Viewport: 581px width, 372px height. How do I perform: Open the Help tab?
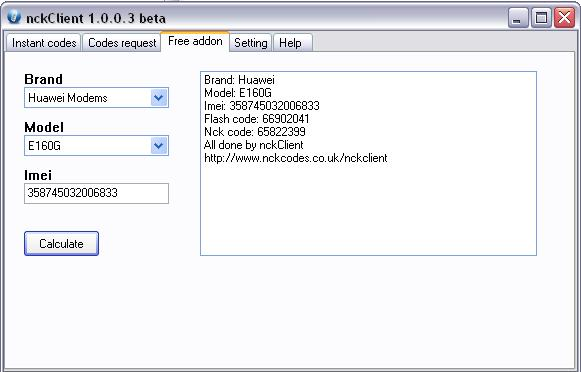(293, 43)
